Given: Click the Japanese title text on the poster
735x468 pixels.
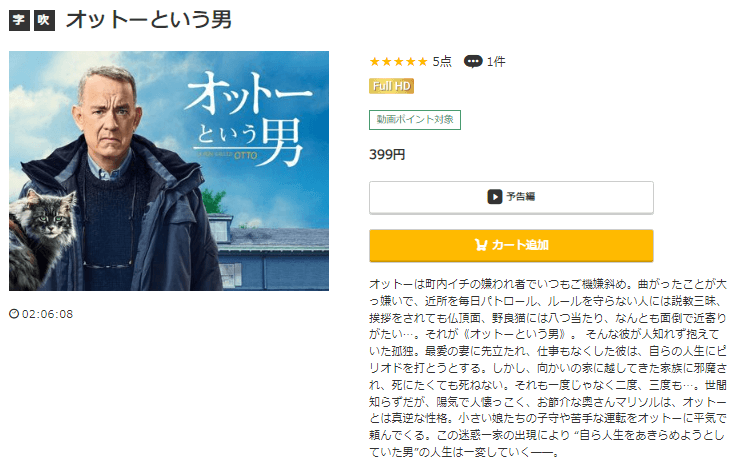Looking at the screenshot, I should [x=248, y=119].
